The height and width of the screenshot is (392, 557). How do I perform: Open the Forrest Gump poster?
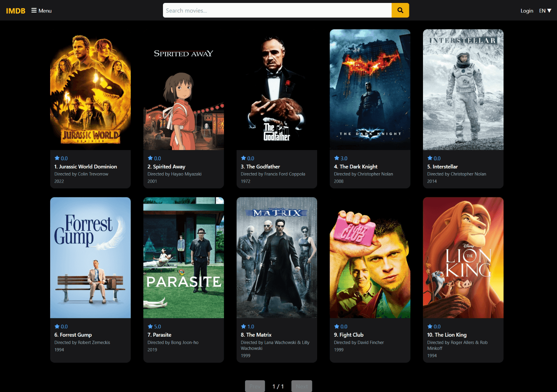(x=90, y=258)
